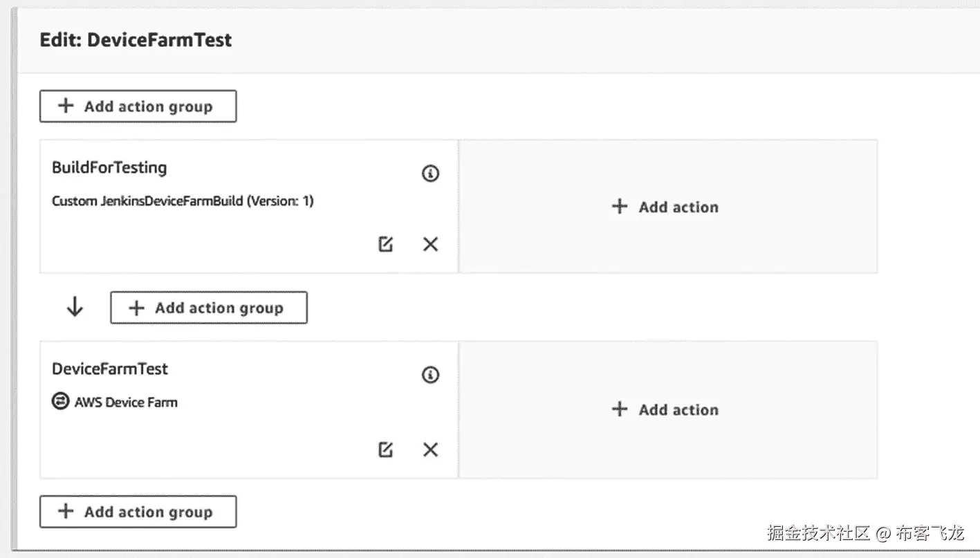Click the down arrow between action groups
This screenshot has height=558, width=980.
pyautogui.click(x=75, y=308)
